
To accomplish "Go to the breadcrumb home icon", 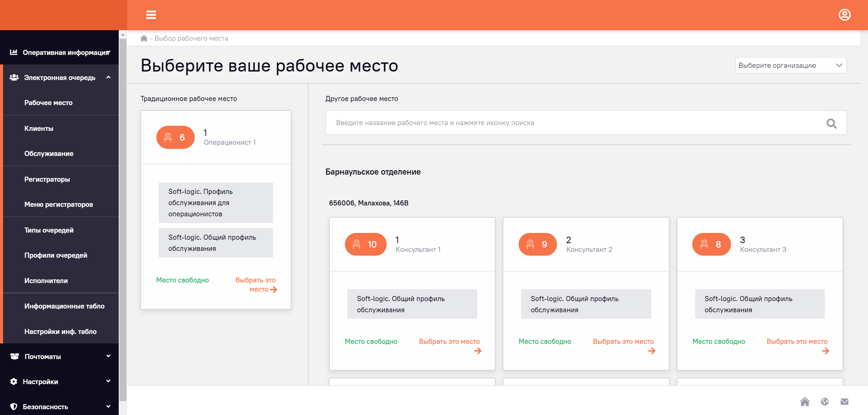I will coord(144,38).
